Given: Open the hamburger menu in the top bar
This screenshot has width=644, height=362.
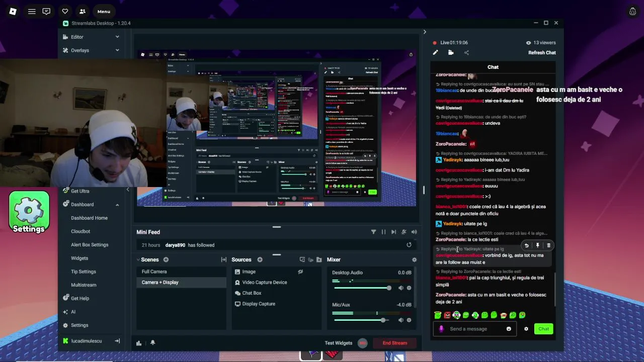Looking at the screenshot, I should 32,12.
